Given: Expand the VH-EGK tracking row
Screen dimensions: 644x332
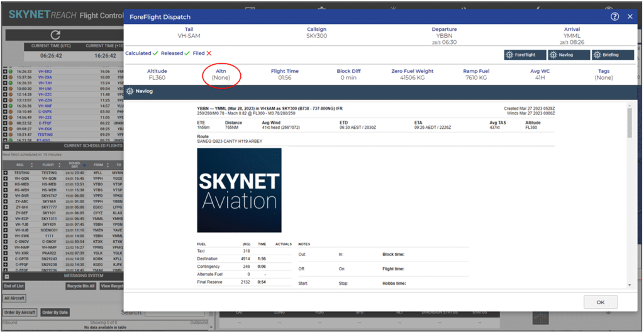Looking at the screenshot, I should (x=5, y=129).
